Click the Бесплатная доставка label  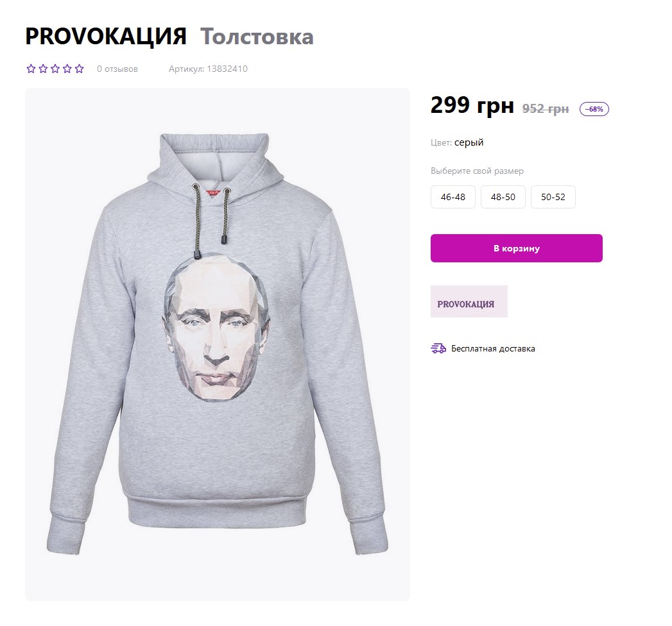click(493, 348)
